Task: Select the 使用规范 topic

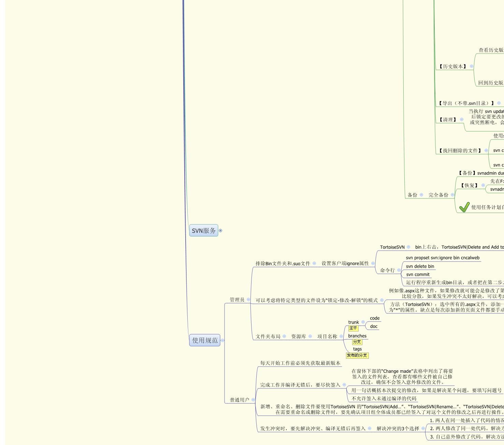Action: pos(205,340)
